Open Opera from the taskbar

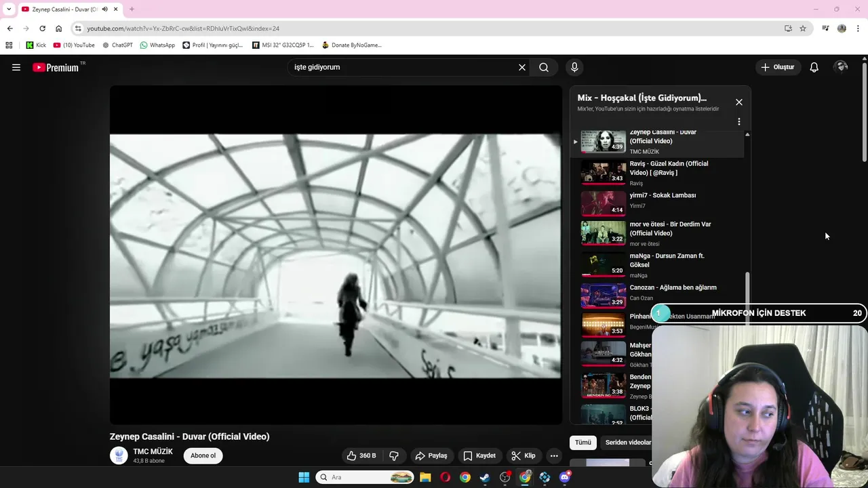pyautogui.click(x=445, y=477)
